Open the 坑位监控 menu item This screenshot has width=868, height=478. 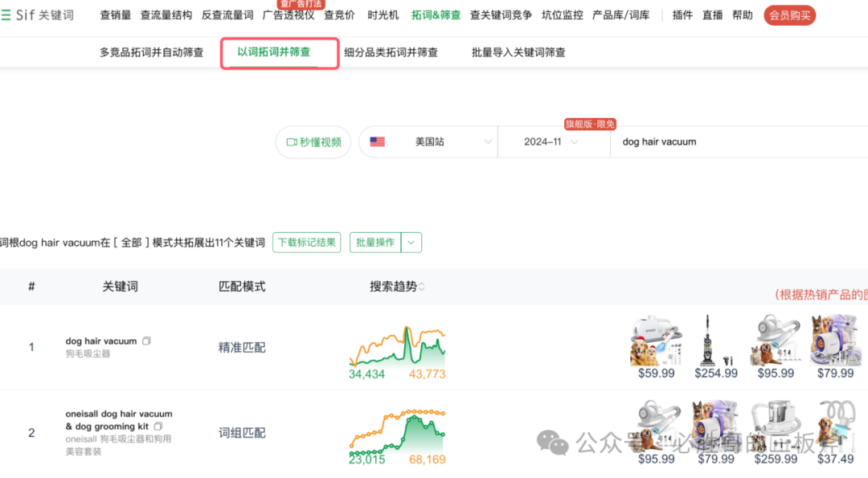(x=562, y=14)
